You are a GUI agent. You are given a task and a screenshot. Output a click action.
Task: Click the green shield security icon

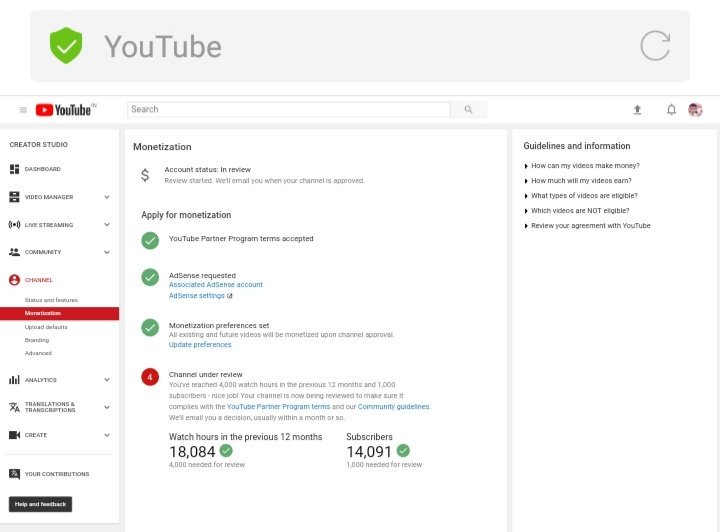(x=66, y=45)
